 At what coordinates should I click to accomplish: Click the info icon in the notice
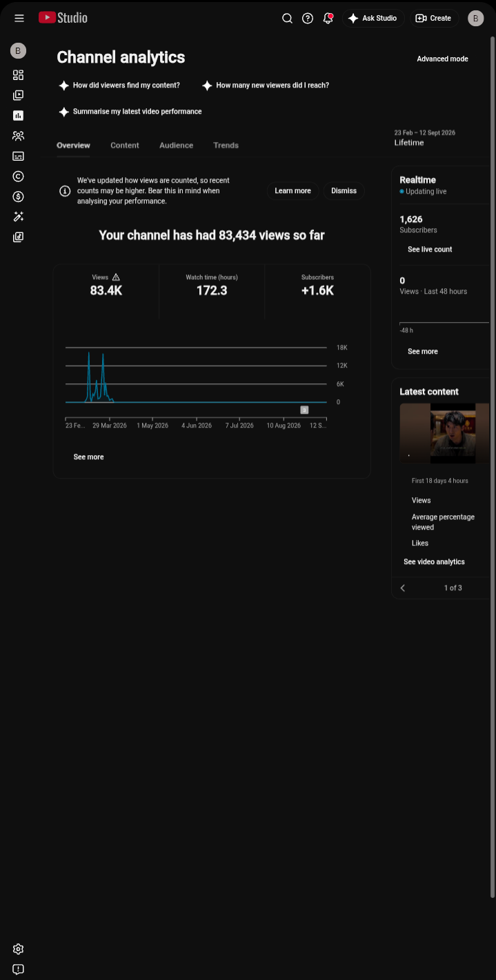[x=65, y=191]
